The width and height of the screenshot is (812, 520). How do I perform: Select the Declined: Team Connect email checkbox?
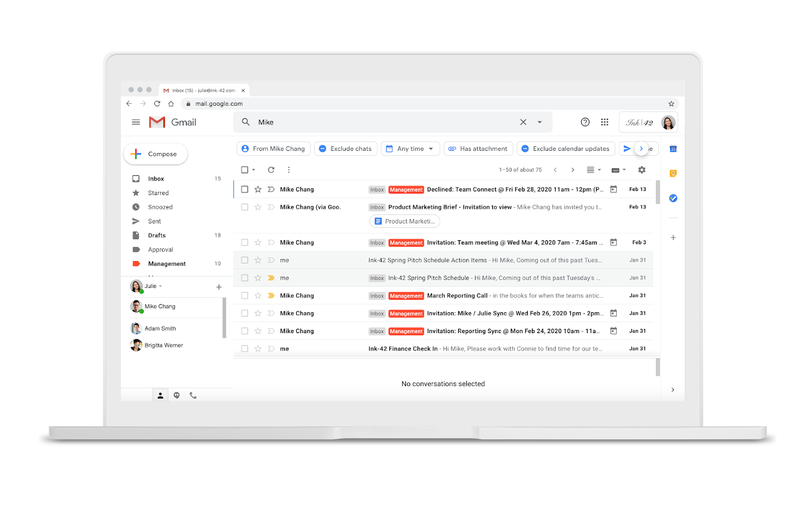[245, 189]
